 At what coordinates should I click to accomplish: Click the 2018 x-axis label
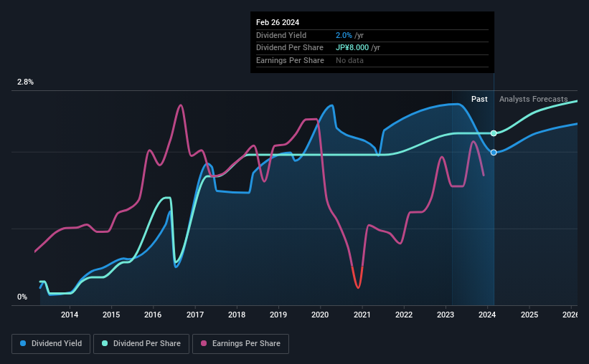pyautogui.click(x=237, y=315)
